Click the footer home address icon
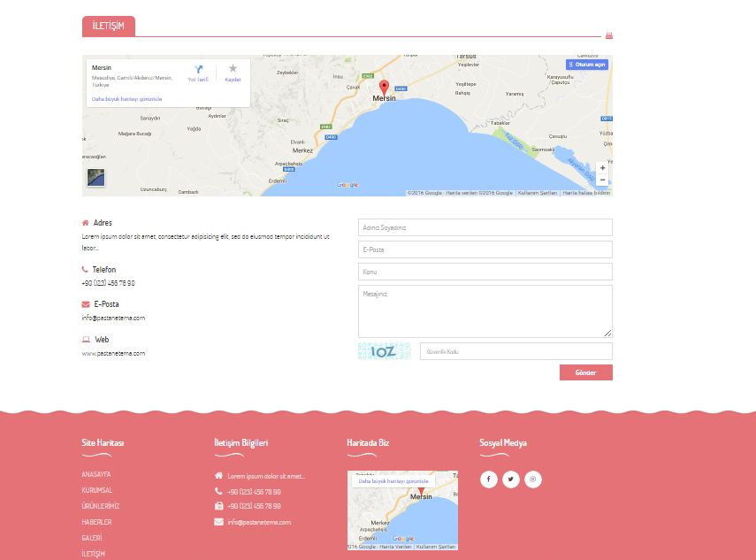The width and height of the screenshot is (756, 560). tap(218, 476)
